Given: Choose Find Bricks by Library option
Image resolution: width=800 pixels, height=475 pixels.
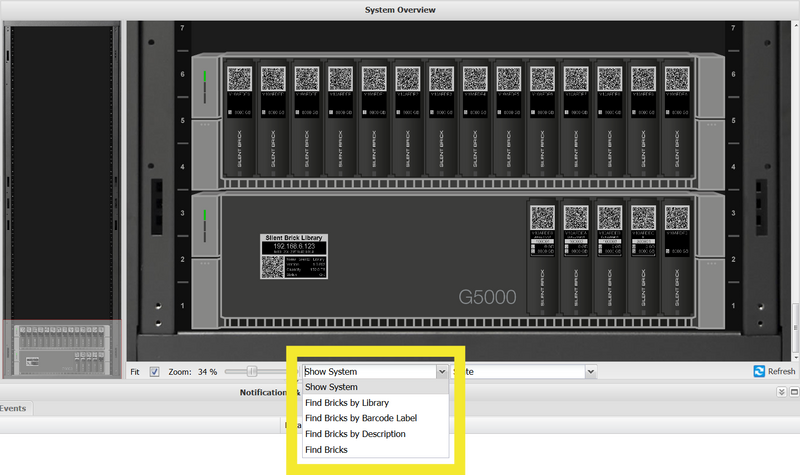Looking at the screenshot, I should [346, 403].
